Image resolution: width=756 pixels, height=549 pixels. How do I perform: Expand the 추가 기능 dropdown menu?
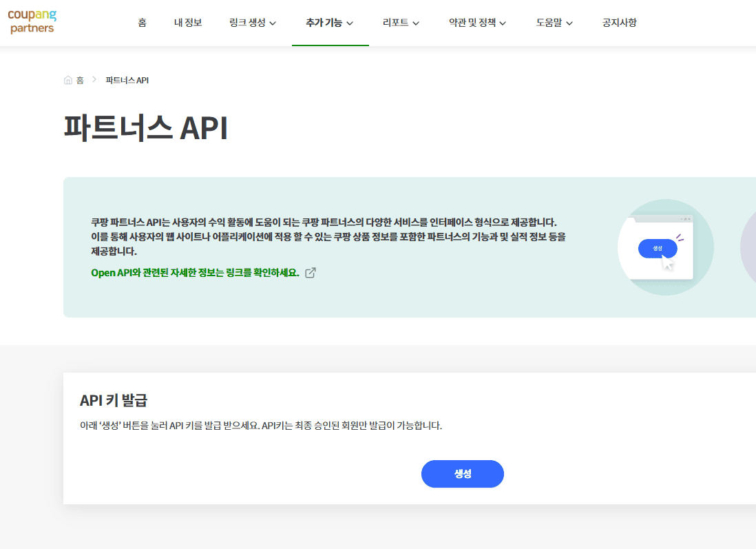point(330,23)
